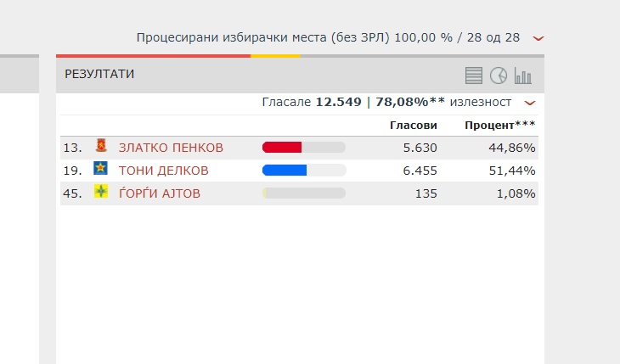The width and height of the screenshot is (620, 364).
Task: Show results as pie chart
Action: (499, 76)
